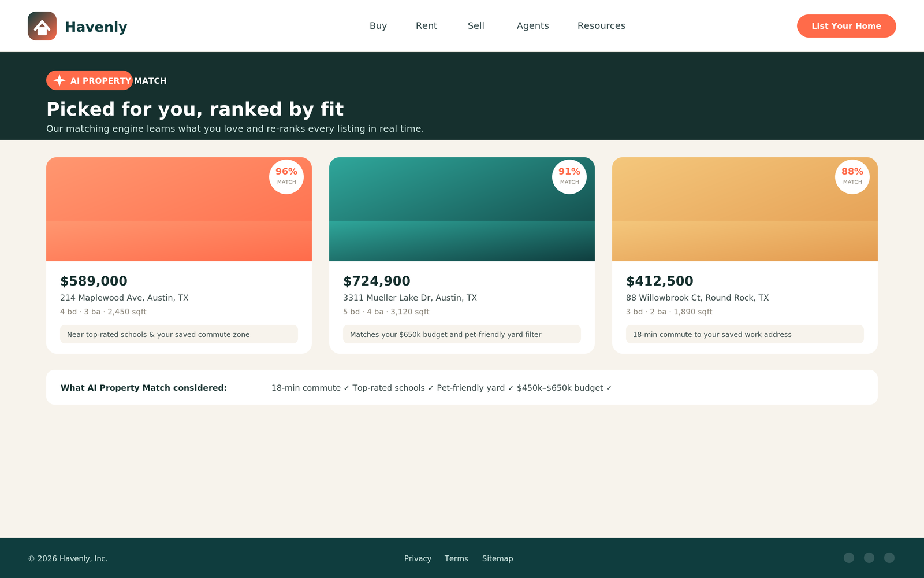
Task: Click the $724,900 price
Action: click(377, 281)
